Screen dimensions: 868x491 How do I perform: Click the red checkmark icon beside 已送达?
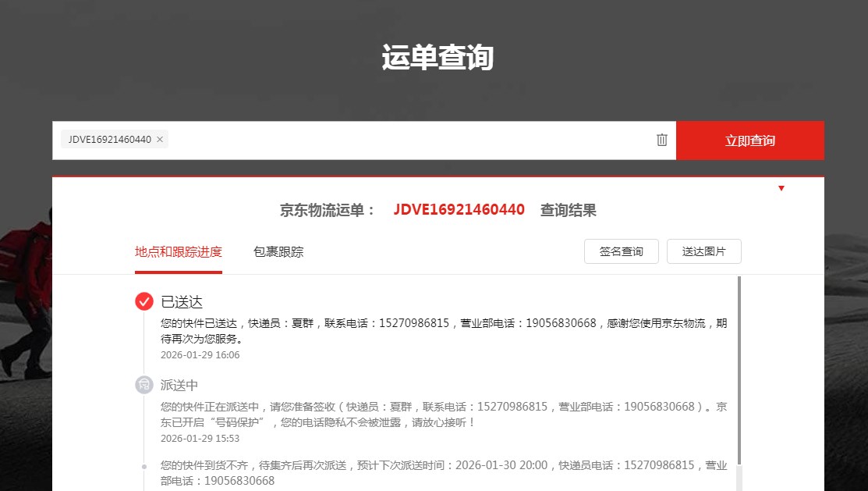144,301
